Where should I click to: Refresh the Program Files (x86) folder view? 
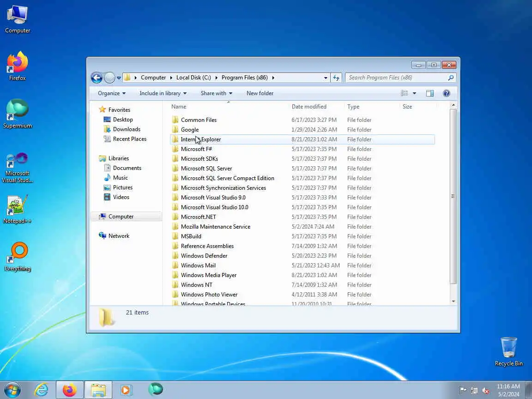(336, 78)
